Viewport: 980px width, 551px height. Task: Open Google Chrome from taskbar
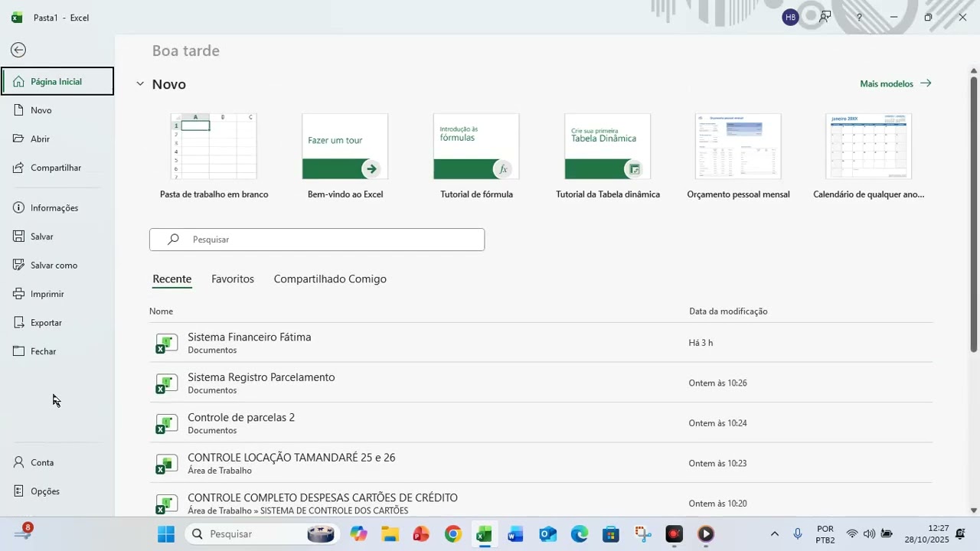pos(453,534)
